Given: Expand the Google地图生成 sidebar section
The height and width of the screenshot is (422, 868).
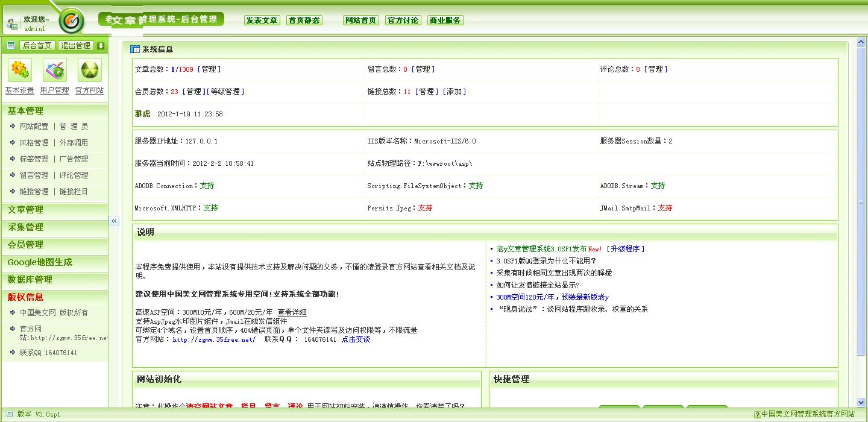Looking at the screenshot, I should [x=40, y=262].
